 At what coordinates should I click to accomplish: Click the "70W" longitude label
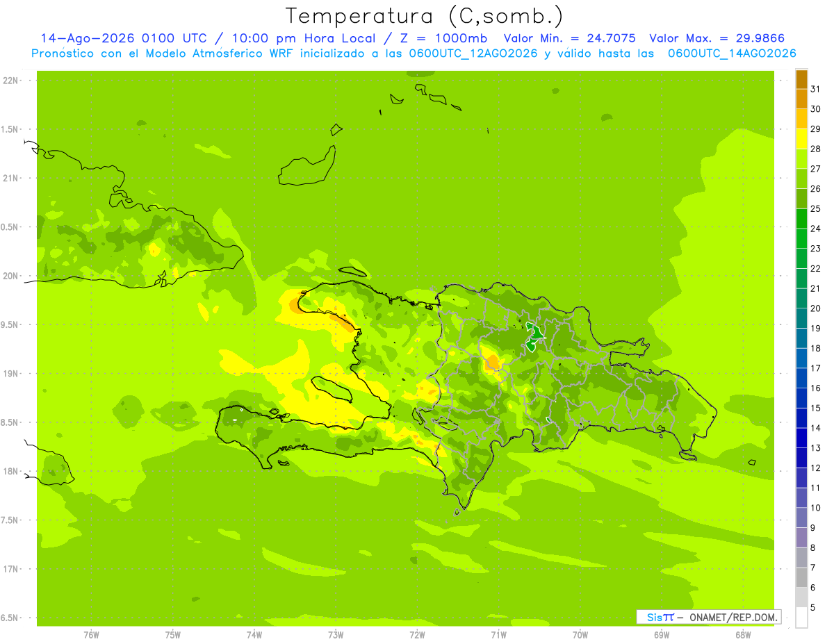point(580,635)
